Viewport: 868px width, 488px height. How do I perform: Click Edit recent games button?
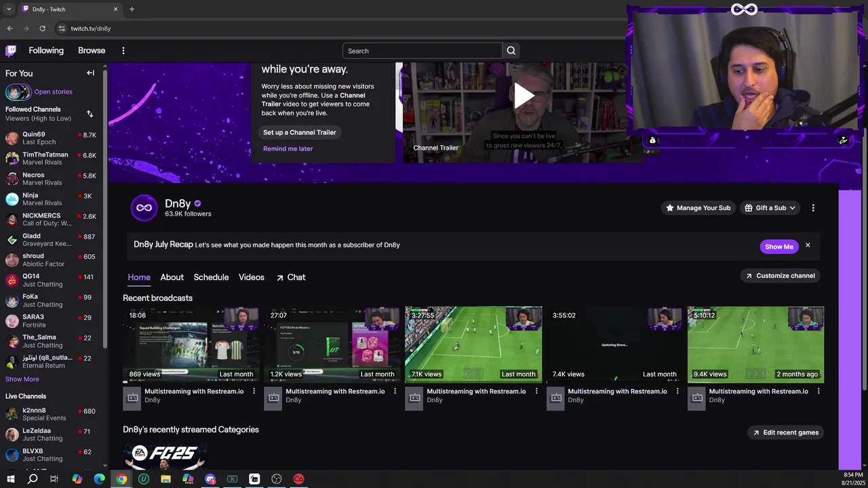tap(785, 432)
